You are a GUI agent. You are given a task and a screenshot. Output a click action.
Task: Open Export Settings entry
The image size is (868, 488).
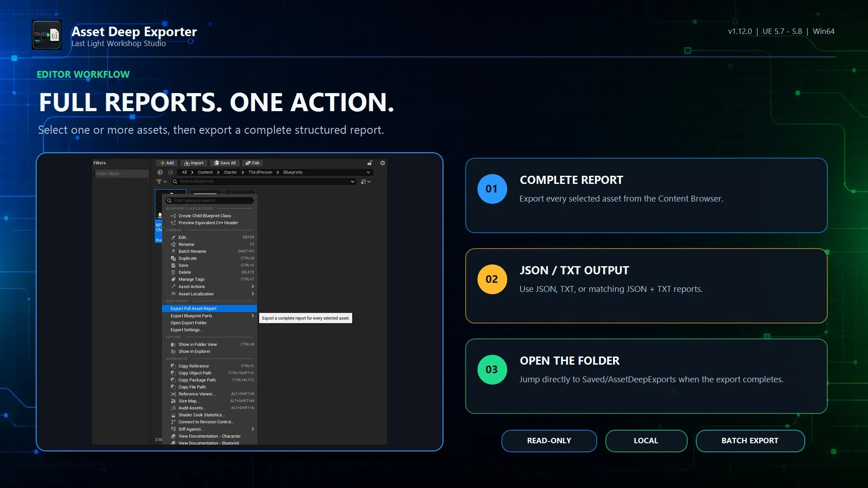[x=186, y=330]
